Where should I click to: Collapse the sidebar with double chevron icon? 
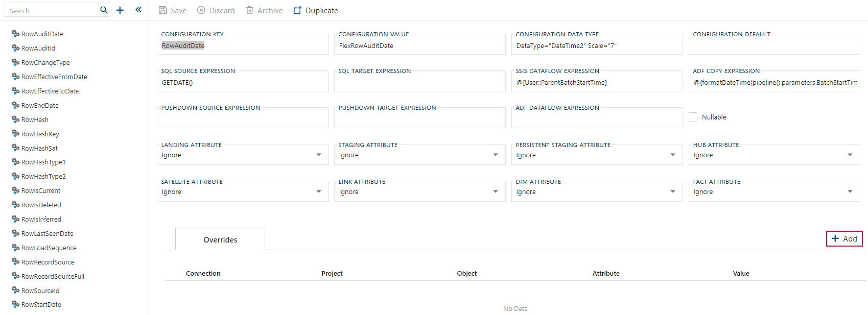(x=138, y=10)
